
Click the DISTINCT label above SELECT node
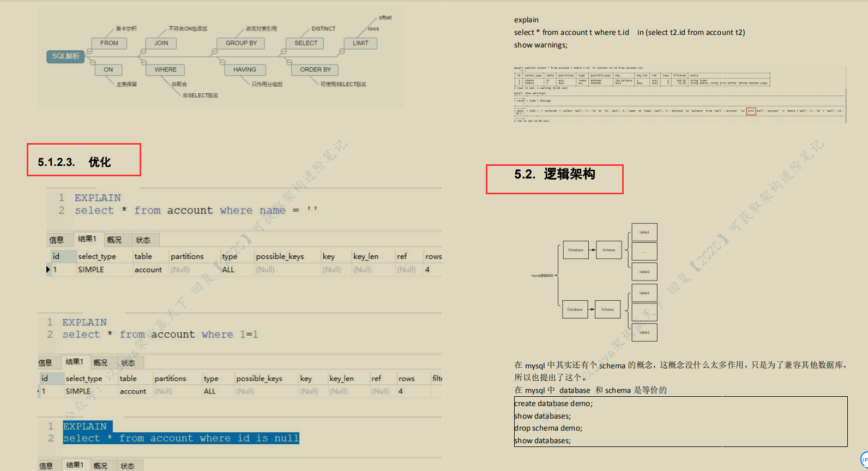[323, 29]
